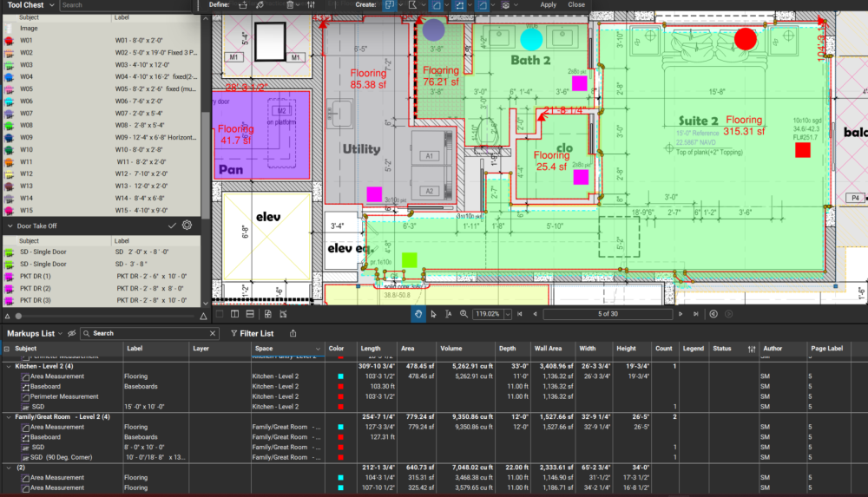Screen dimensions: 868x497
Task: Sort by the Subject column header
Action: (x=25, y=349)
